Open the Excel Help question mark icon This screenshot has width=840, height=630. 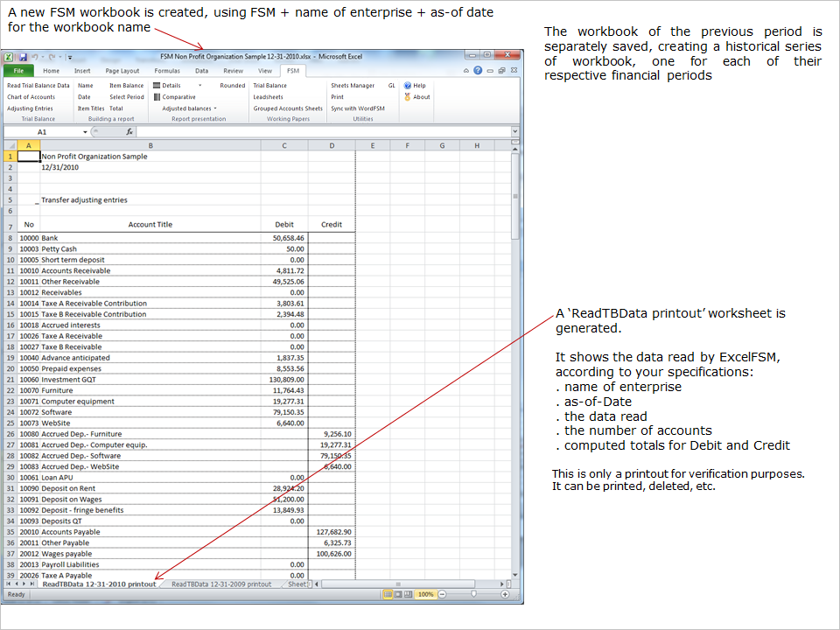click(x=478, y=71)
